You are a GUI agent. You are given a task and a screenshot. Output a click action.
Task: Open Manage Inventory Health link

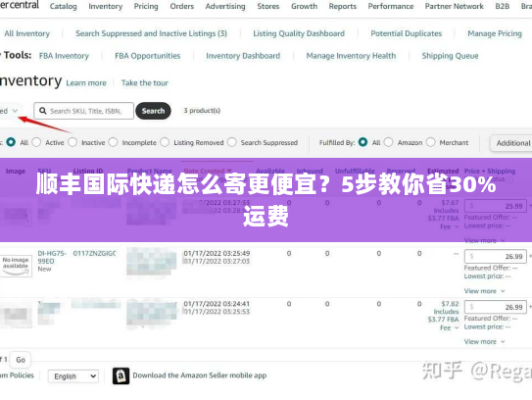tap(351, 56)
